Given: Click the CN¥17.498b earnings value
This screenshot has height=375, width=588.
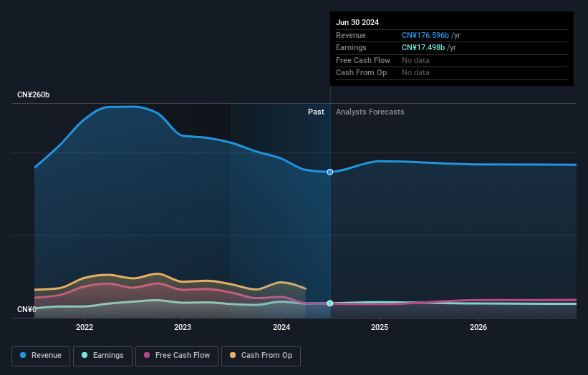Looking at the screenshot, I should [x=423, y=47].
